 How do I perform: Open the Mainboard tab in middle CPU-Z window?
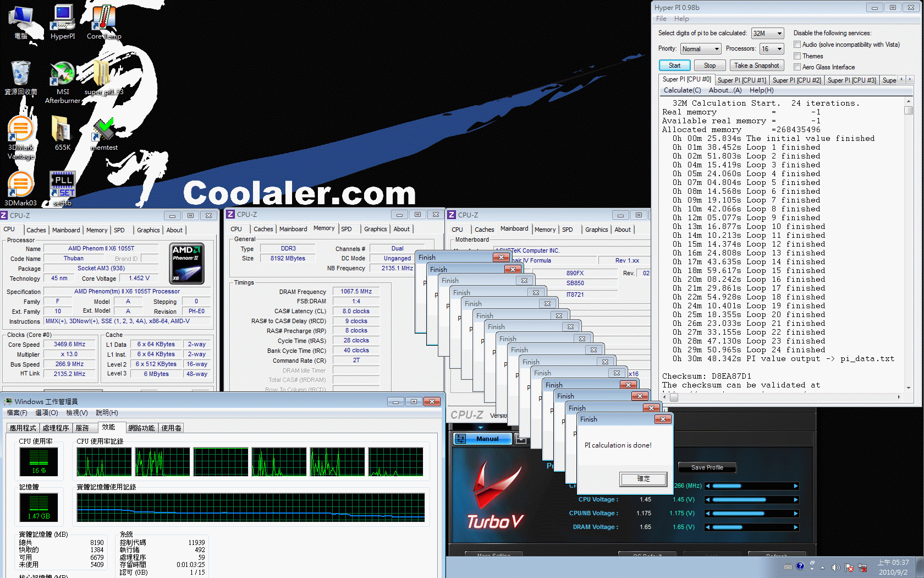293,229
